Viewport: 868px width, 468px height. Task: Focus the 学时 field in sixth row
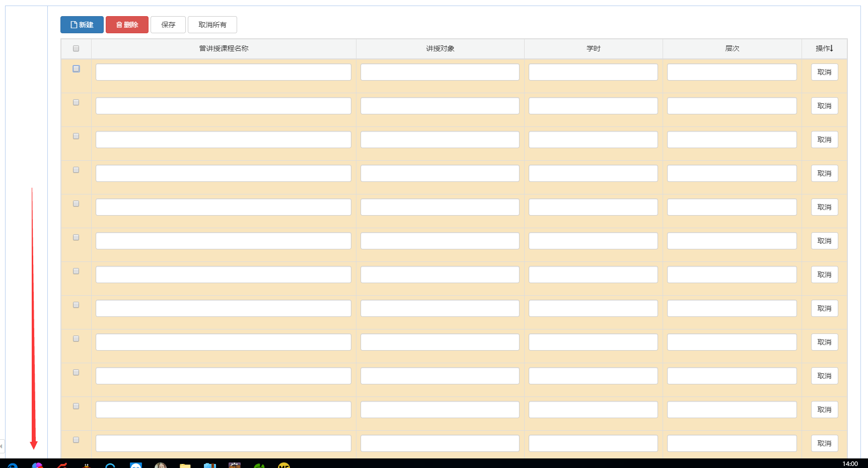click(x=593, y=241)
